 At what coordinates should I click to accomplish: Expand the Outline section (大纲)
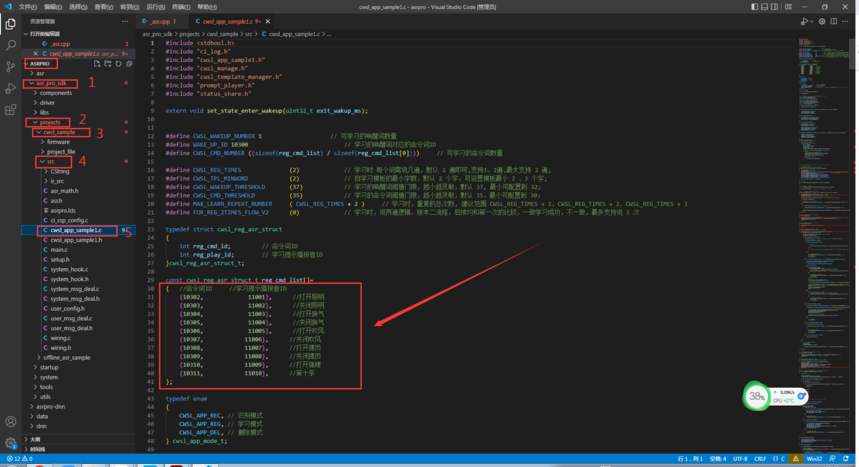tap(26, 439)
